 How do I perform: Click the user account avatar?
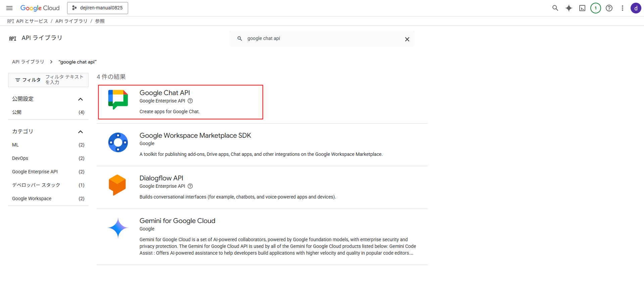[636, 8]
